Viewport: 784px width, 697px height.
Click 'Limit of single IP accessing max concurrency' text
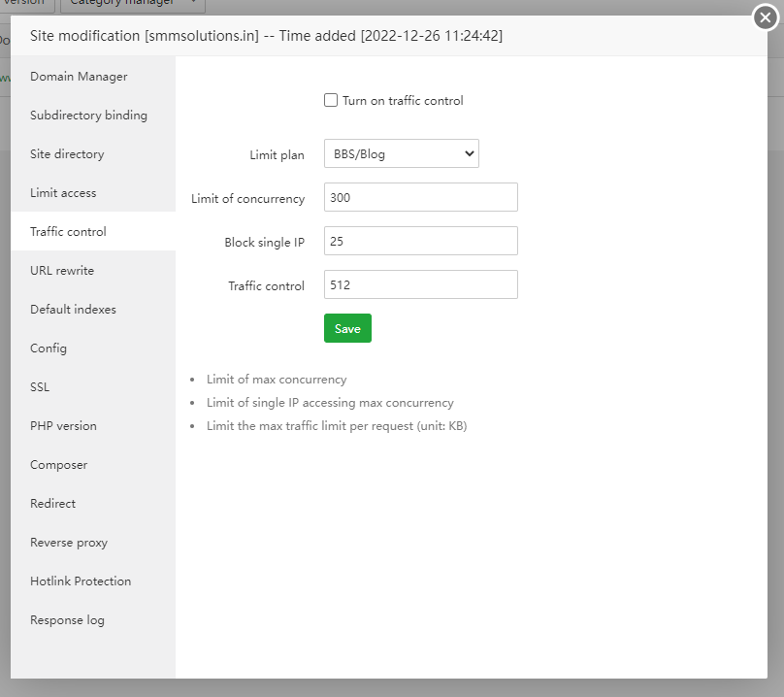(x=330, y=403)
